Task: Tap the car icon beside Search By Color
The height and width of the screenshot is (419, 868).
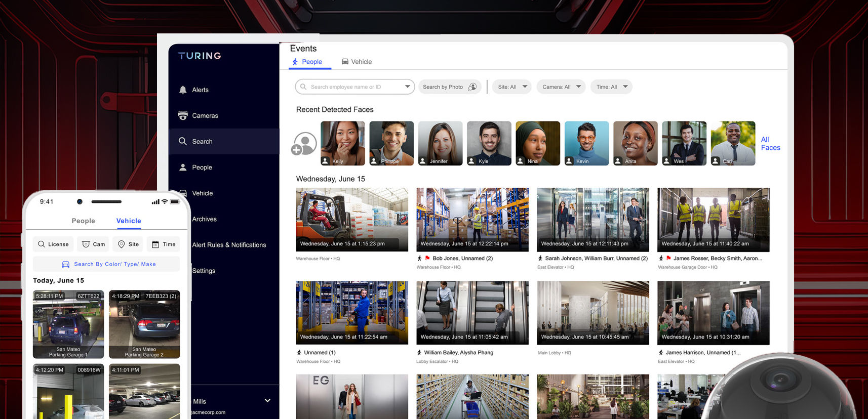Action: (66, 264)
